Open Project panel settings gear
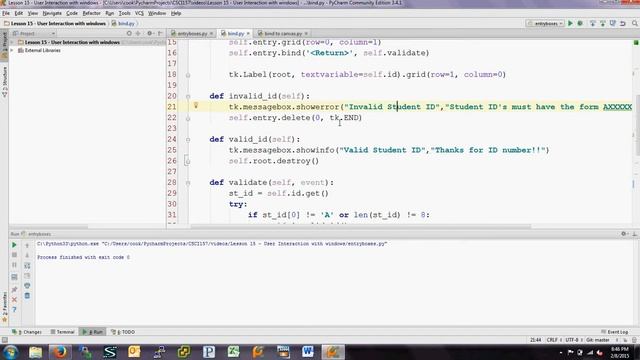This screenshot has height=360, width=640. point(150,33)
